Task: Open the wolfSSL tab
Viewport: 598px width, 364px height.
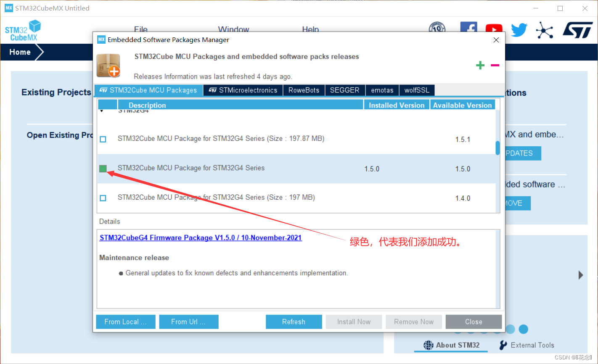Action: click(417, 90)
